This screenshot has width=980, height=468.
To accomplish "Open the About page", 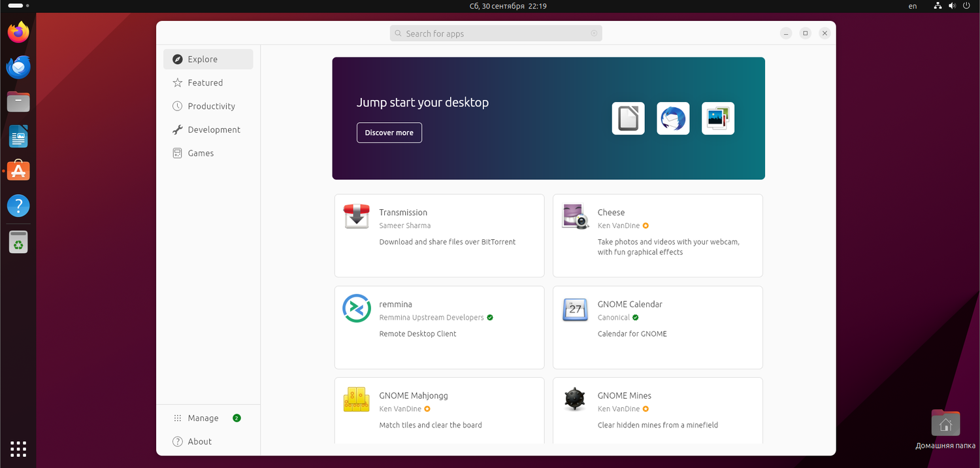I will pos(208,442).
